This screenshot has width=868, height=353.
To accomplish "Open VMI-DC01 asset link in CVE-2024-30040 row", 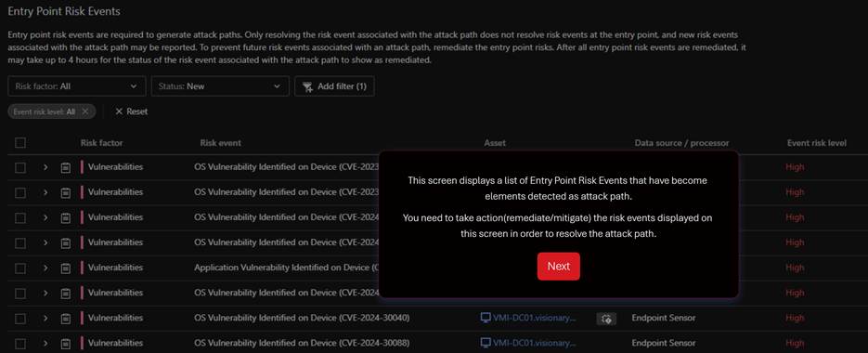I will (534, 318).
